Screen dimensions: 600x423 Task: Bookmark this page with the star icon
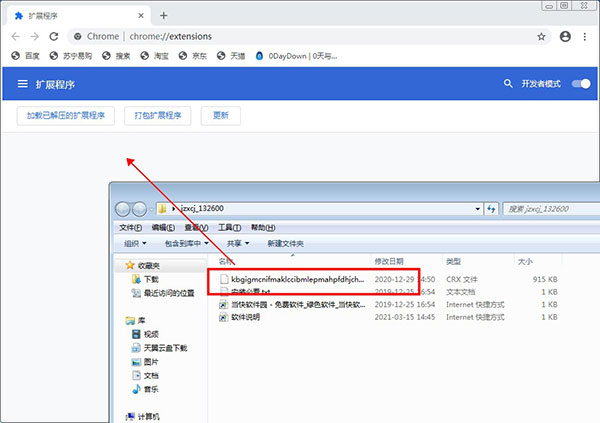click(541, 36)
